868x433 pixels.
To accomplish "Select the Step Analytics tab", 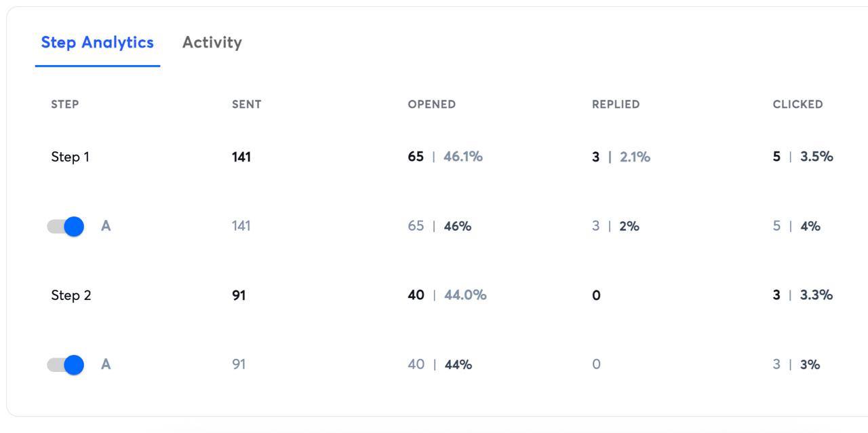I will click(x=97, y=42).
